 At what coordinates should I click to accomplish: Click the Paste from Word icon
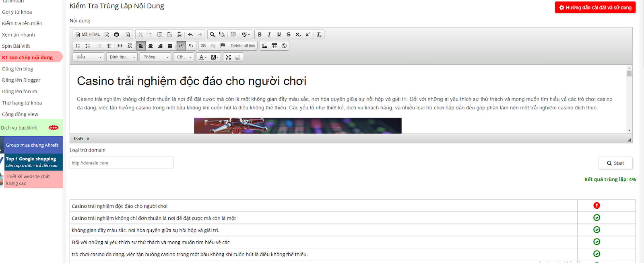[179, 35]
